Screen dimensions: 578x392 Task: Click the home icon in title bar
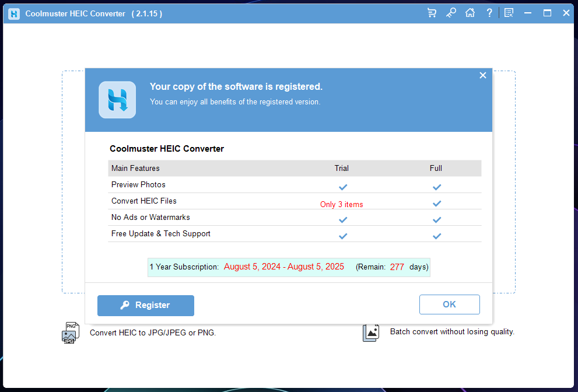[x=470, y=13]
